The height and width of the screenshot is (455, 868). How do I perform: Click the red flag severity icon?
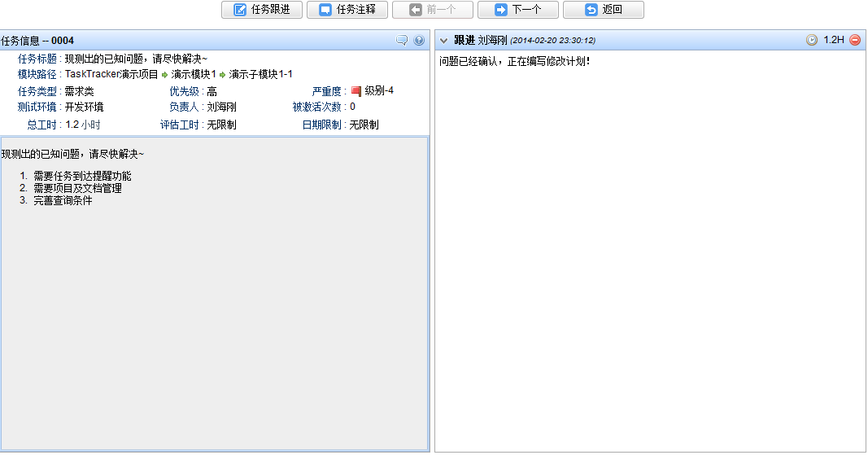coord(356,91)
